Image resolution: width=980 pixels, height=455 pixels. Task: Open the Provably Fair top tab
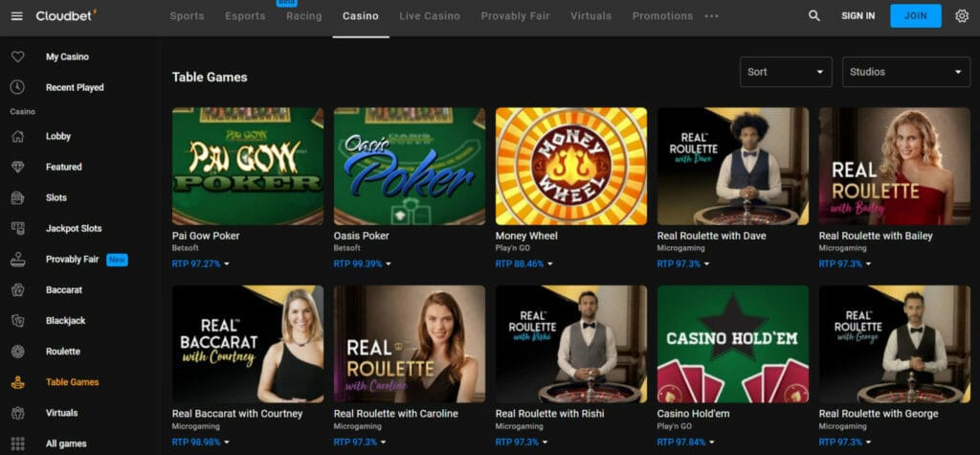tap(516, 16)
